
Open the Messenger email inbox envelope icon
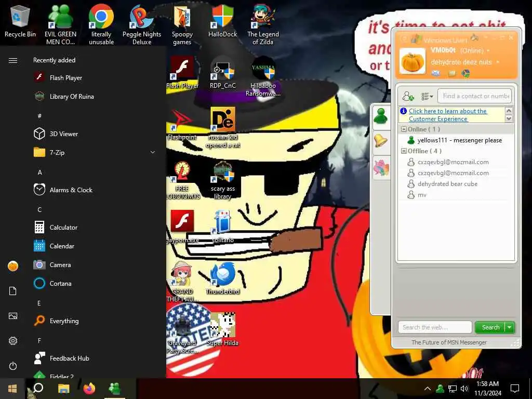(x=436, y=73)
